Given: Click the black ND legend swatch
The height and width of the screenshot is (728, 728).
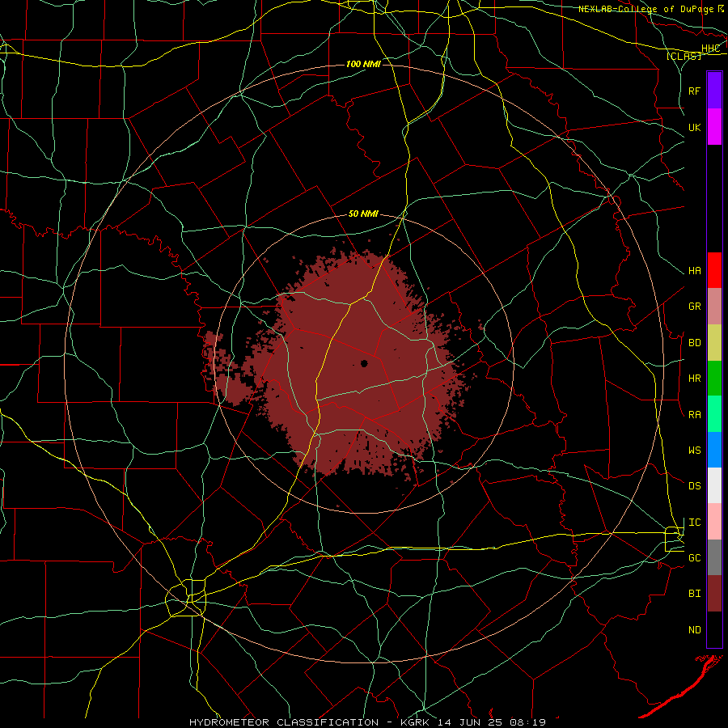Looking at the screenshot, I should click(714, 629).
